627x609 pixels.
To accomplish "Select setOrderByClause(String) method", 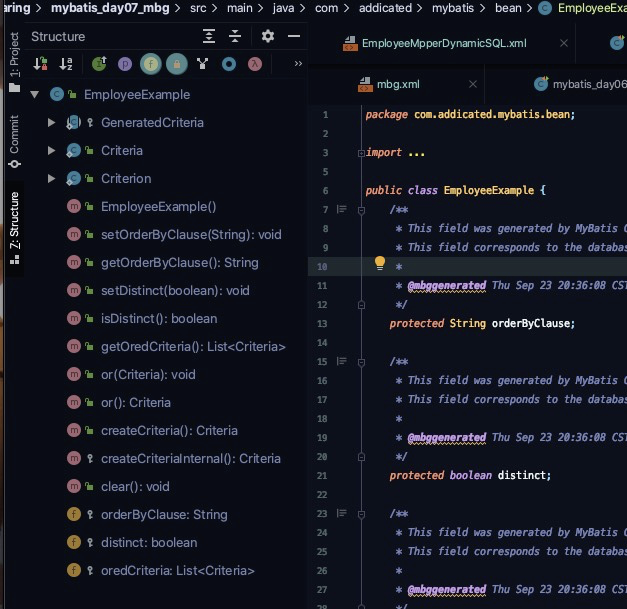I will coord(191,235).
